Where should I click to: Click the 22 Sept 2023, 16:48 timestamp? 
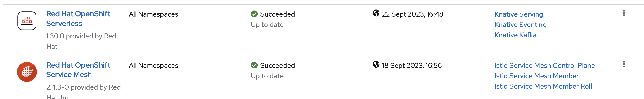pyautogui.click(x=412, y=14)
